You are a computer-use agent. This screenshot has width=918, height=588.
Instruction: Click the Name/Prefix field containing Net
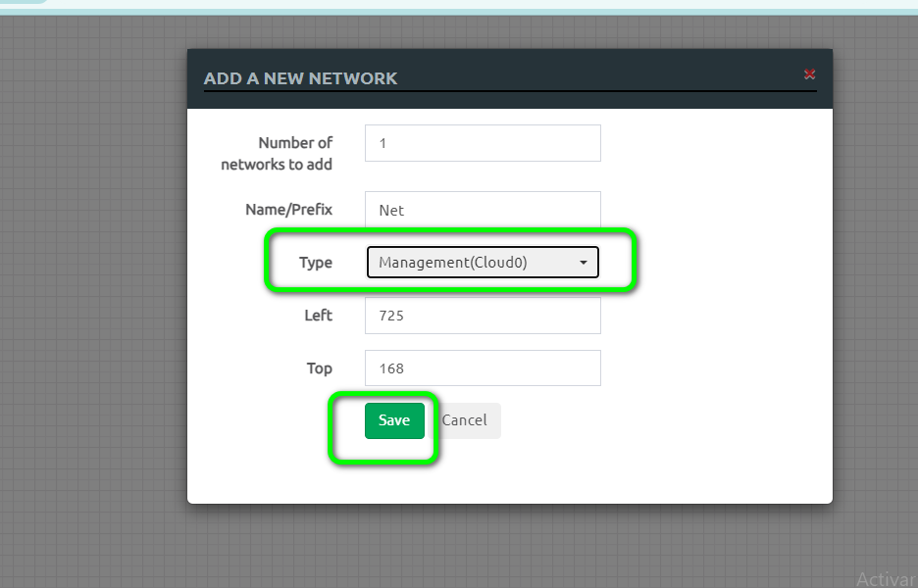[x=482, y=210]
